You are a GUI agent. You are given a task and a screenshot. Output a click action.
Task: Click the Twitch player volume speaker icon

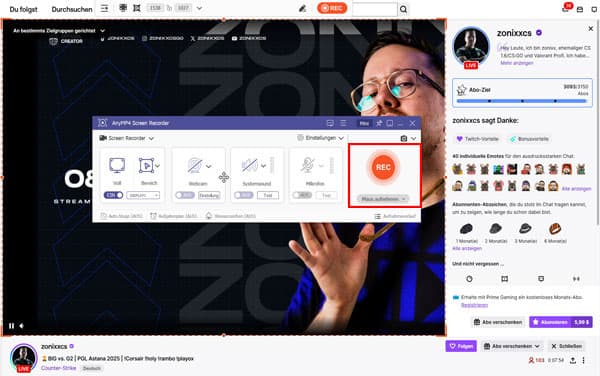(22, 326)
